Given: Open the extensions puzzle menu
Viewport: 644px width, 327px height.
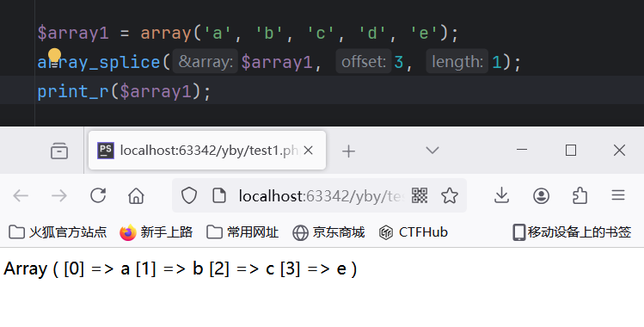Looking at the screenshot, I should [580, 195].
